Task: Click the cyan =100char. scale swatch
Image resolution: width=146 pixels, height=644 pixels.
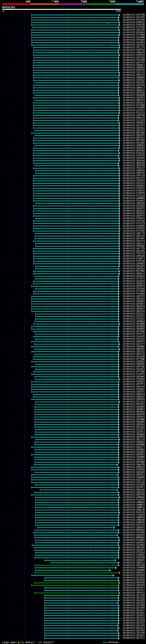Action: pos(105,642)
